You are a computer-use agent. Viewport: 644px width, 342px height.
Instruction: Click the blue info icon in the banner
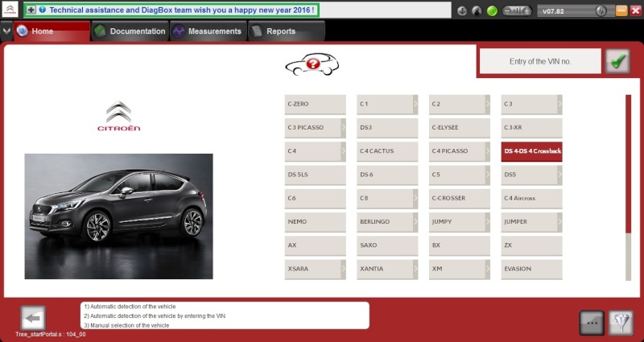point(43,10)
